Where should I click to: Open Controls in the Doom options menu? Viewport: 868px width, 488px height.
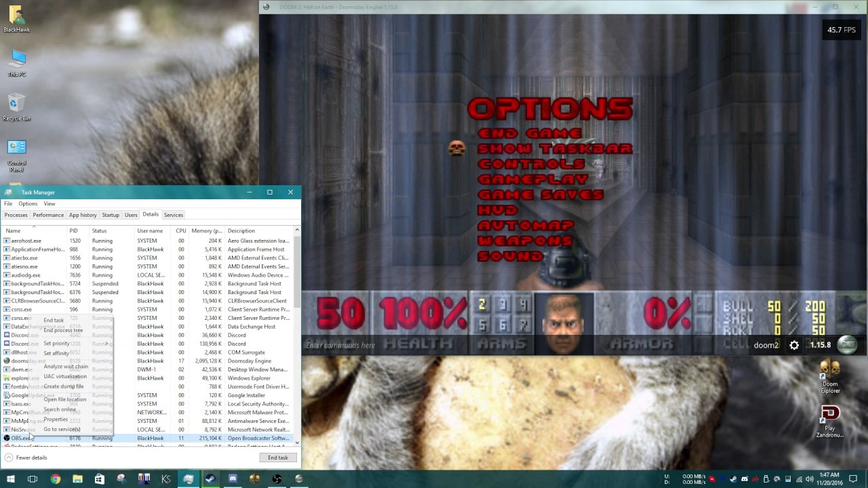(531, 164)
